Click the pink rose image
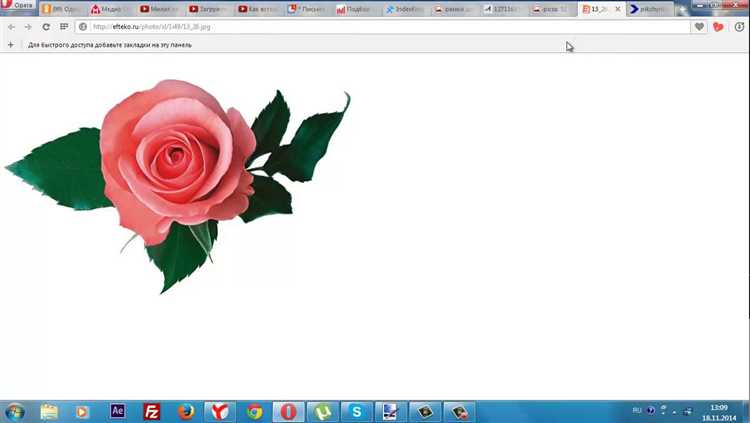This screenshot has height=423, width=750. [177, 187]
